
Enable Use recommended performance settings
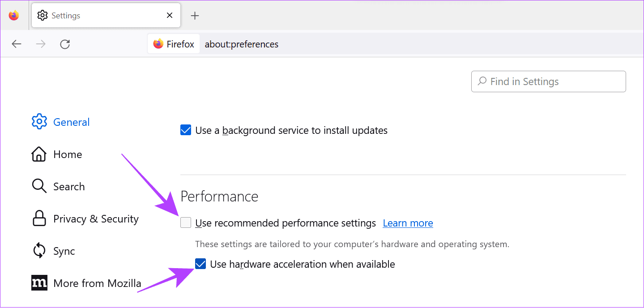185,222
